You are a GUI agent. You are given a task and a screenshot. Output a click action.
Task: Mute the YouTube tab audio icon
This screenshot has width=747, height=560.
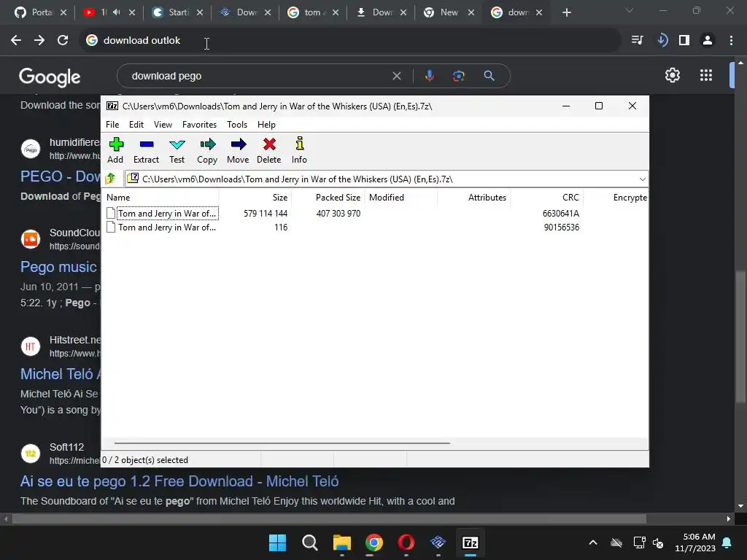[x=117, y=12]
